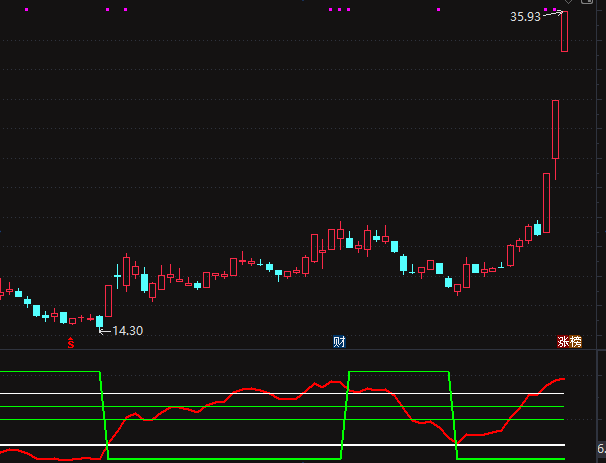Select the 35.93 high price label

(x=525, y=17)
